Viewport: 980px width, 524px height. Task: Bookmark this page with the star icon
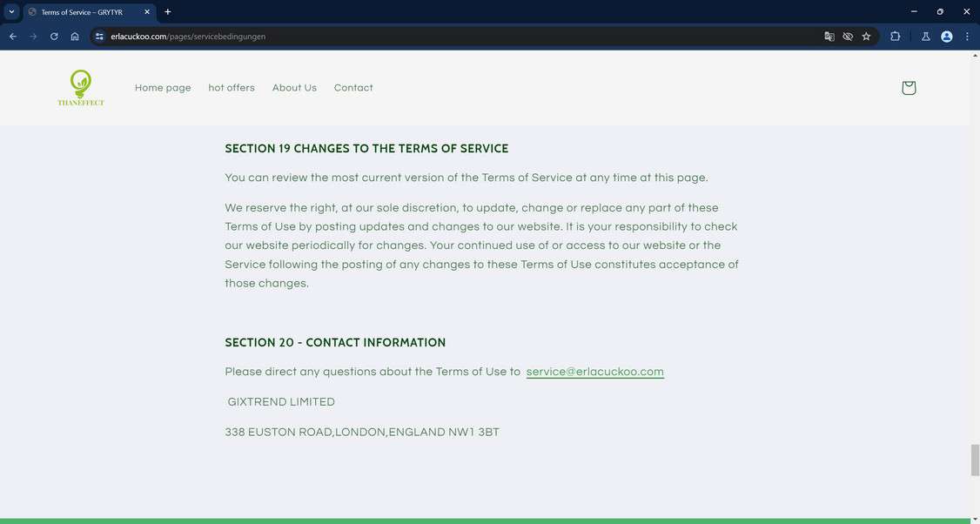tap(866, 37)
